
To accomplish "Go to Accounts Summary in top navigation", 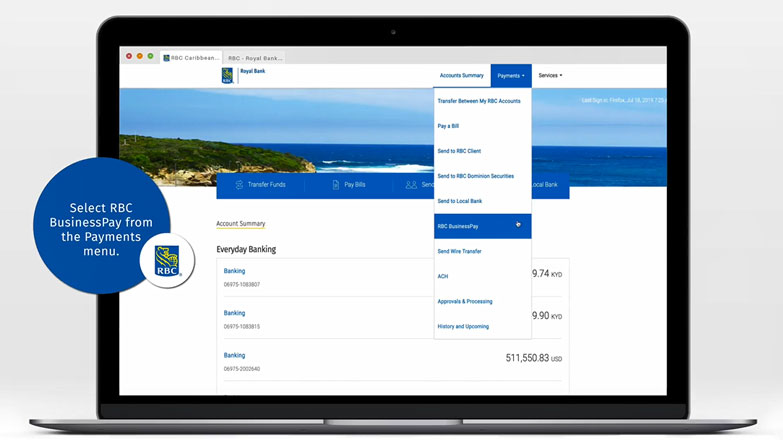I will pyautogui.click(x=461, y=75).
